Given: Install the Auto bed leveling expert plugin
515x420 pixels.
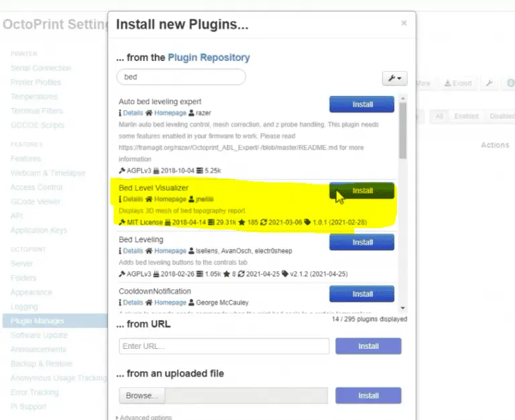Looking at the screenshot, I should click(x=362, y=105).
